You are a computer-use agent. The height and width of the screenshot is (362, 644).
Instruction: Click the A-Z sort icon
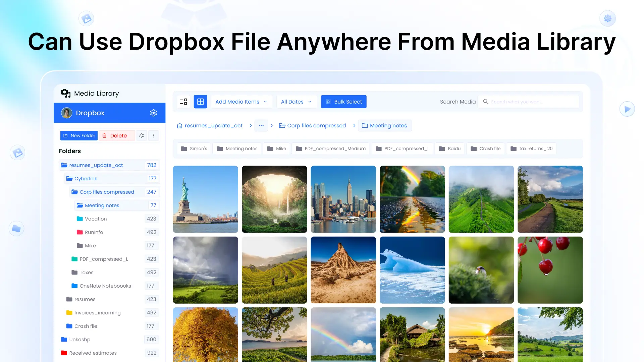(x=142, y=135)
